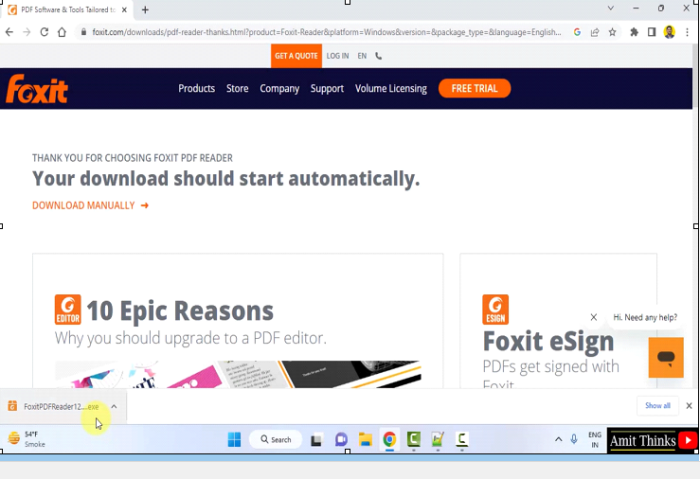700x479 pixels.
Task: Click the browser forward arrow
Action: [x=27, y=32]
